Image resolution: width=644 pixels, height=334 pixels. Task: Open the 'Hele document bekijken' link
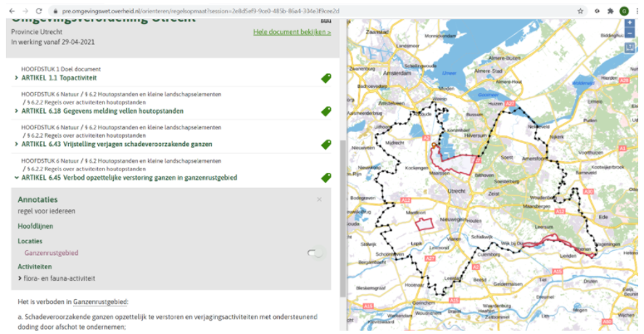coord(292,32)
